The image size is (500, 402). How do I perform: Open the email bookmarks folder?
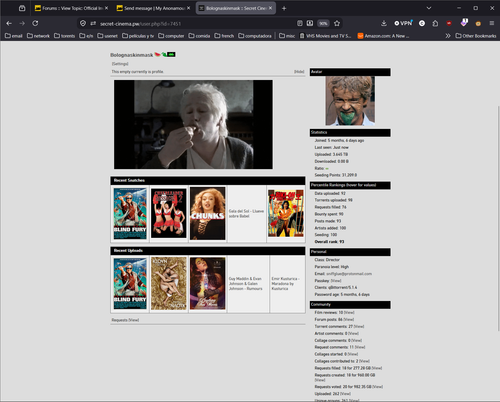click(14, 36)
